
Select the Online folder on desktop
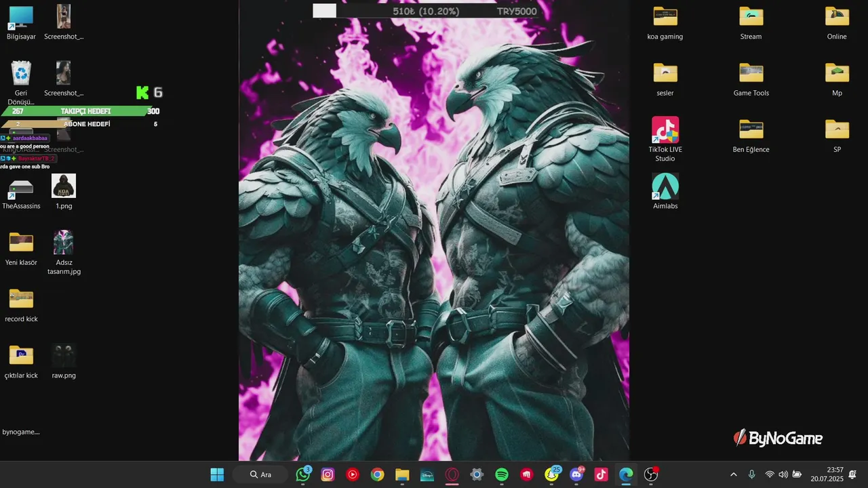tap(837, 23)
